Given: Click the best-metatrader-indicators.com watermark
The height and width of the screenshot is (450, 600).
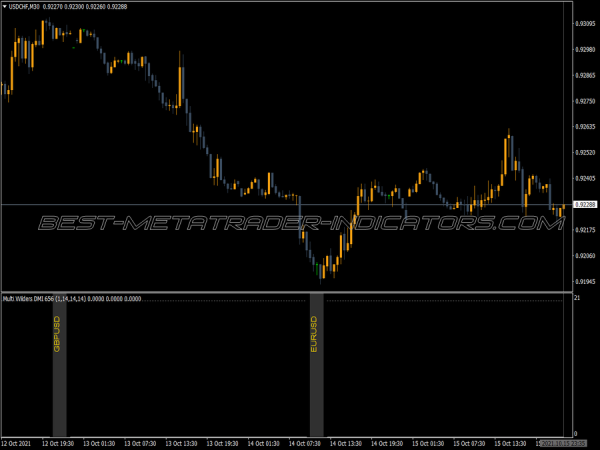Looking at the screenshot, I should pos(300,223).
